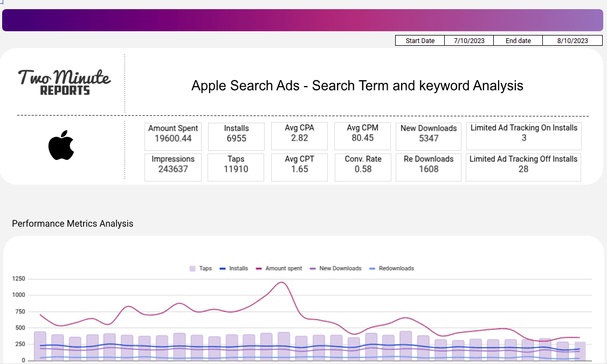607x364 pixels.
Task: Click the Re Downloads card
Action: click(x=429, y=167)
